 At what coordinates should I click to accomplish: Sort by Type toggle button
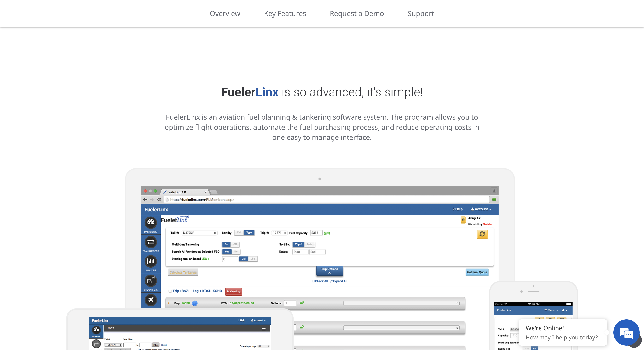coord(249,233)
